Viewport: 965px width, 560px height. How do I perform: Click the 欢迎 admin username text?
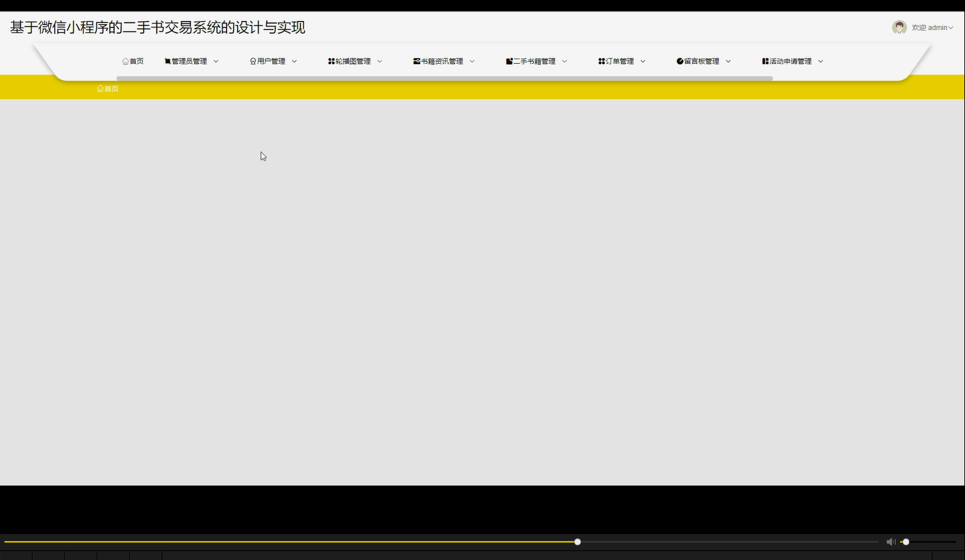(x=929, y=28)
